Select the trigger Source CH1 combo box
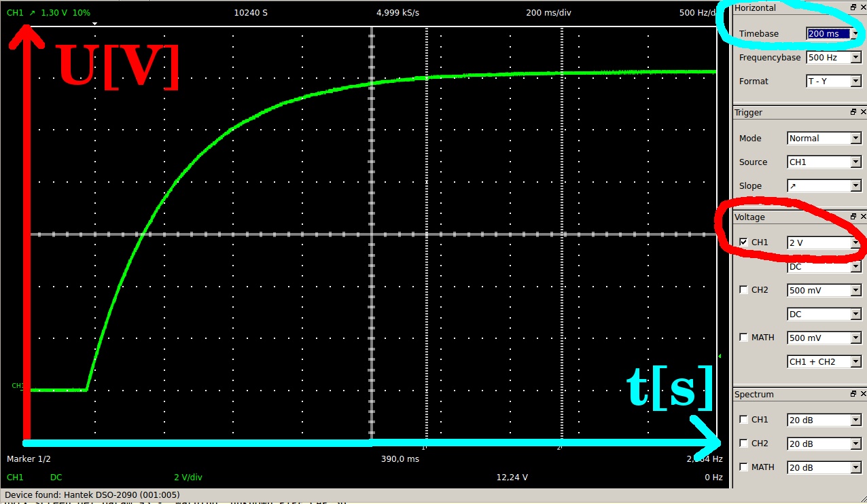 pos(824,162)
